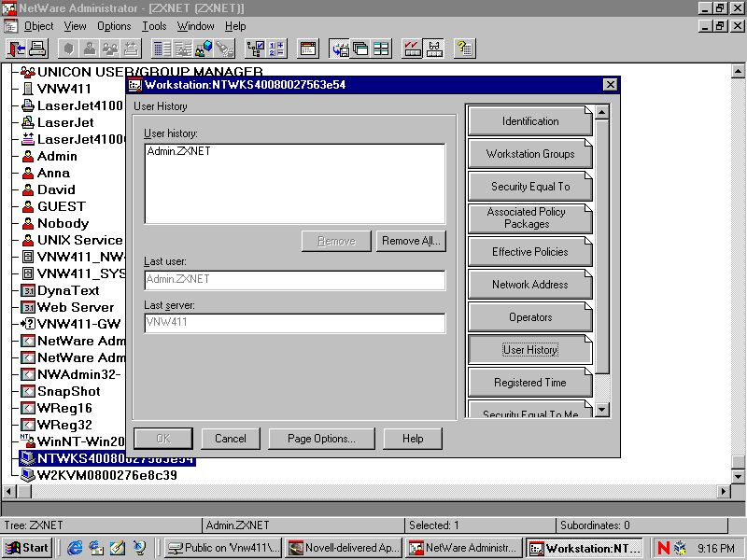Click the W2KVM0800276e8c39 workstation icon
747x560 pixels.
click(28, 475)
